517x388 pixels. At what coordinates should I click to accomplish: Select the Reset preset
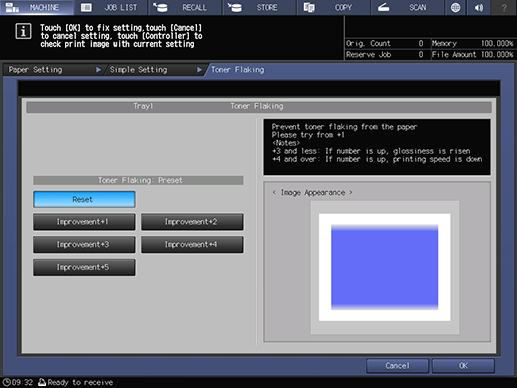point(84,199)
